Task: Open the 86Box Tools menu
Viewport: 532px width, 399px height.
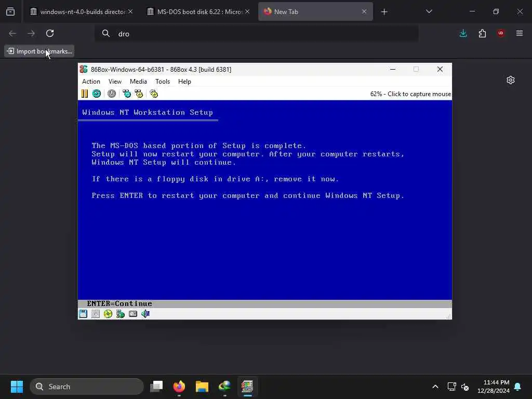Action: click(163, 82)
